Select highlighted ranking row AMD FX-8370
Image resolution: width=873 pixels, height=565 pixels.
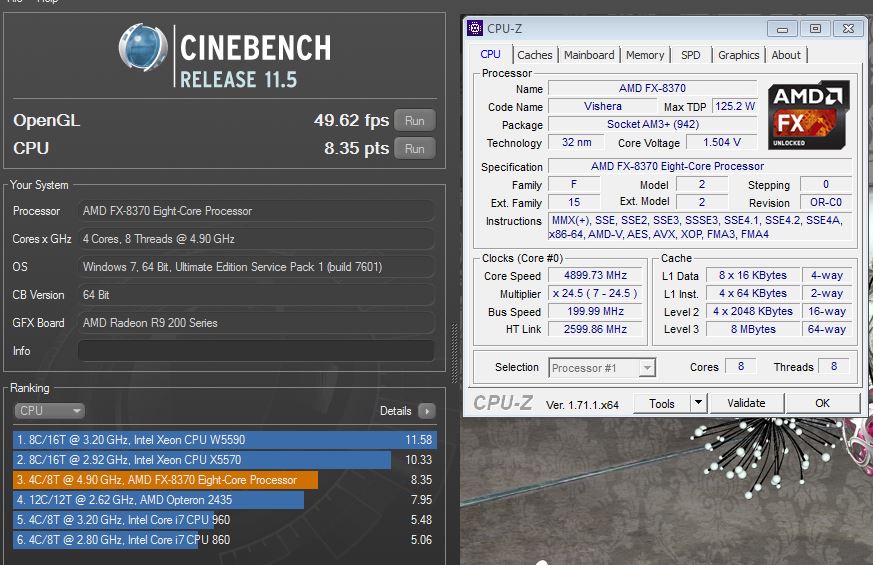pos(225,480)
